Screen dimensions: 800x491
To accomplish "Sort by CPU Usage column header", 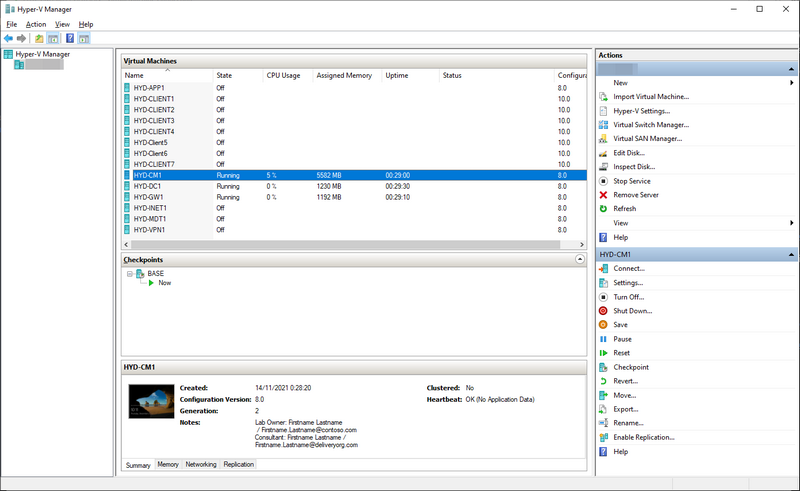I will [288, 75].
